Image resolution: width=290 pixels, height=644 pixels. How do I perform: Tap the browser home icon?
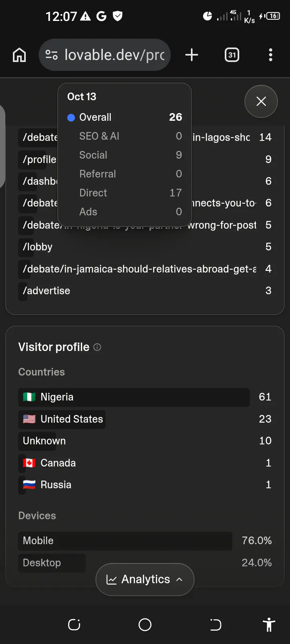click(x=19, y=55)
